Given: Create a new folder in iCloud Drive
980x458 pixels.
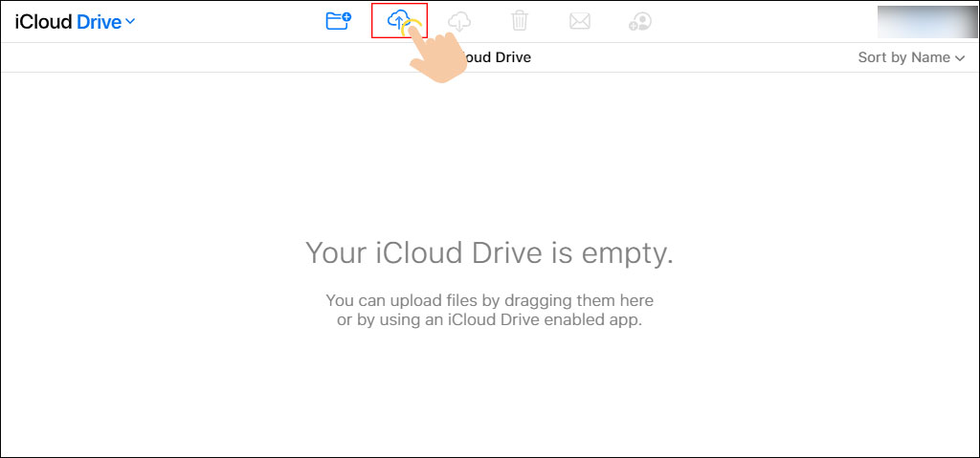Looking at the screenshot, I should [338, 21].
